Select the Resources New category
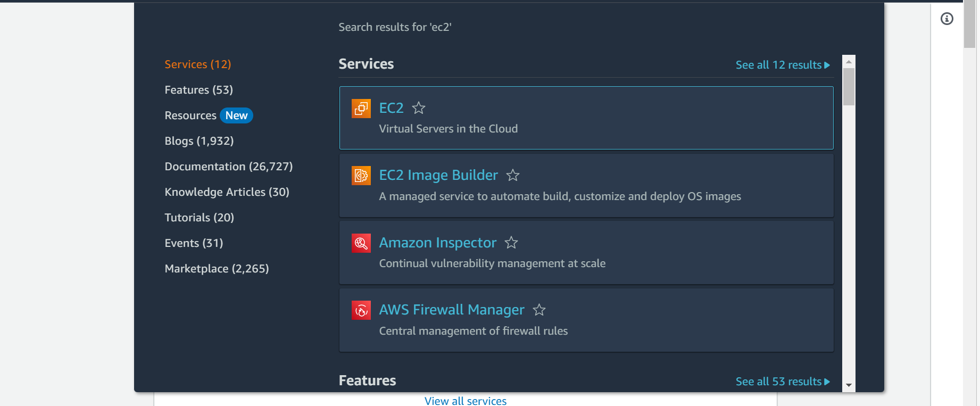 tap(209, 115)
